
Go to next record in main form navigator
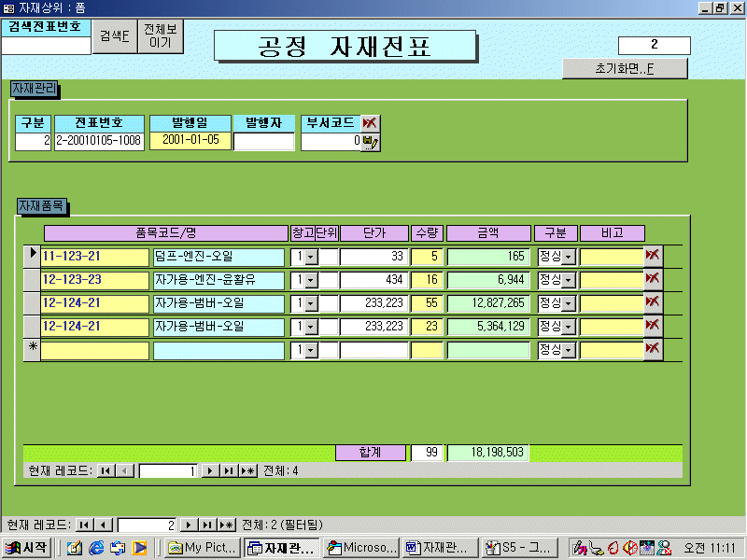tap(189, 525)
